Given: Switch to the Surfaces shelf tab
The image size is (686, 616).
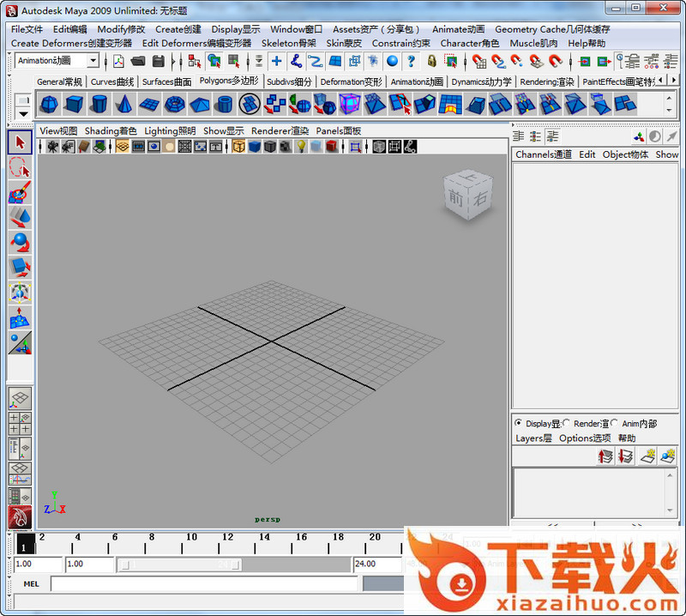Looking at the screenshot, I should click(166, 82).
